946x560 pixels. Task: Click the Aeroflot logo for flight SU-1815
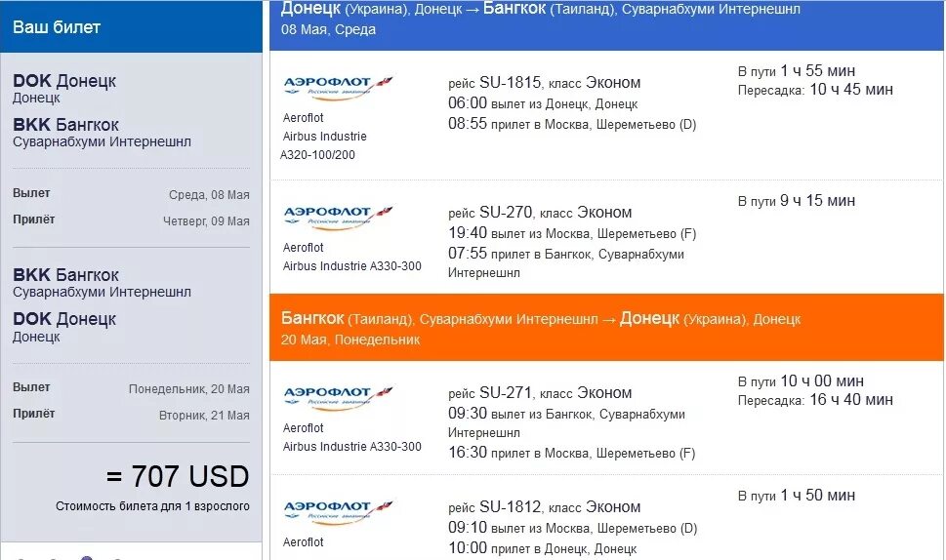(338, 88)
